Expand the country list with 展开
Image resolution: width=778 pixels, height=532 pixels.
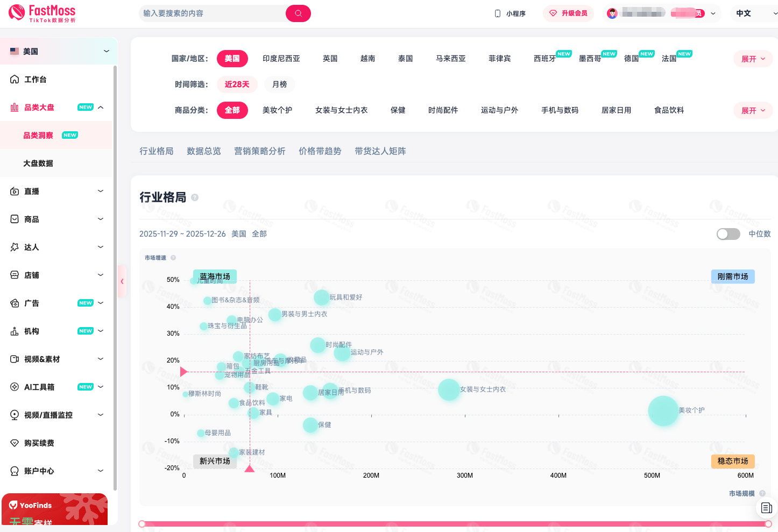coord(753,59)
